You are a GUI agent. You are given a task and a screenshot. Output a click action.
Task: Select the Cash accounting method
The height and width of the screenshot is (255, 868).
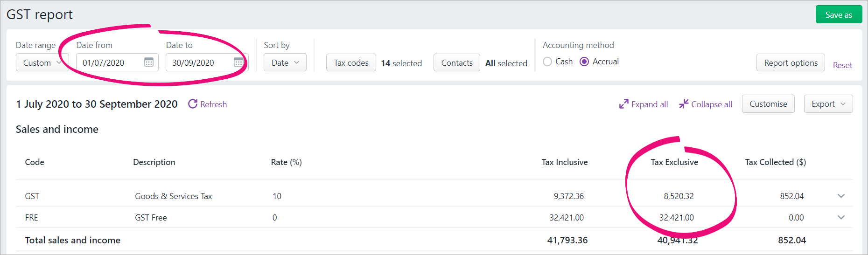click(x=547, y=62)
